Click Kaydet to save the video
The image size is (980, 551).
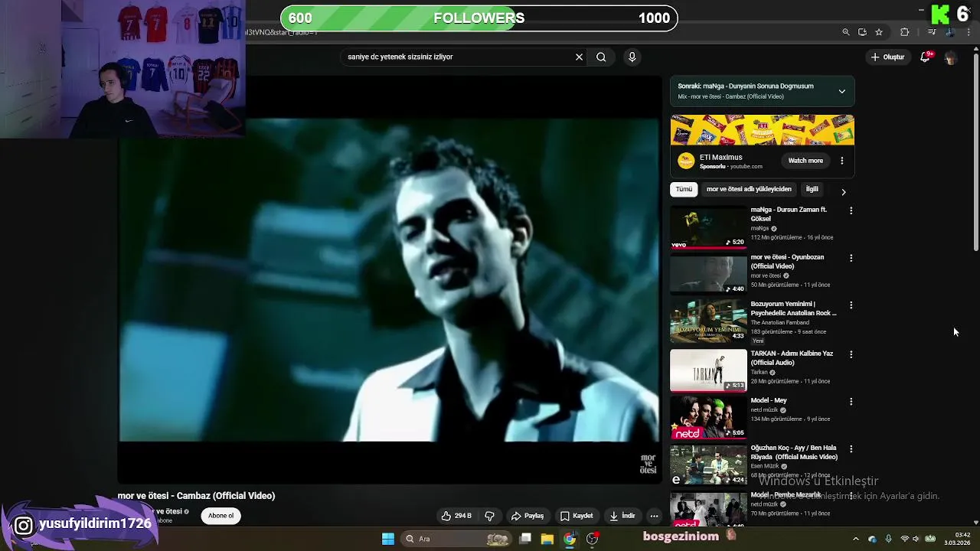pos(577,516)
